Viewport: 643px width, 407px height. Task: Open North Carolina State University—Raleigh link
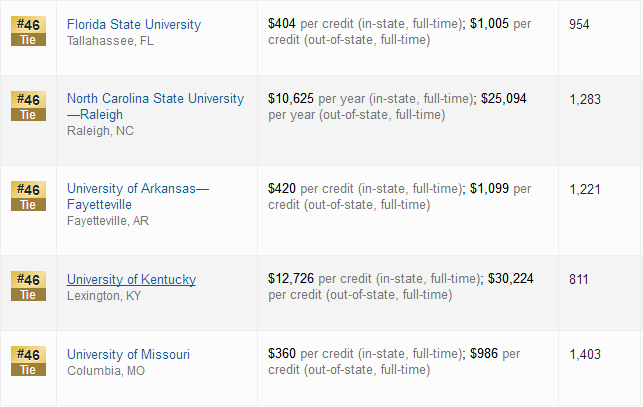tap(155, 106)
